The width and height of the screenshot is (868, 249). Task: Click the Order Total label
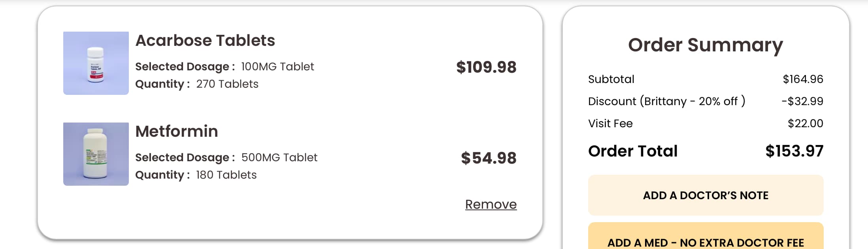click(633, 151)
